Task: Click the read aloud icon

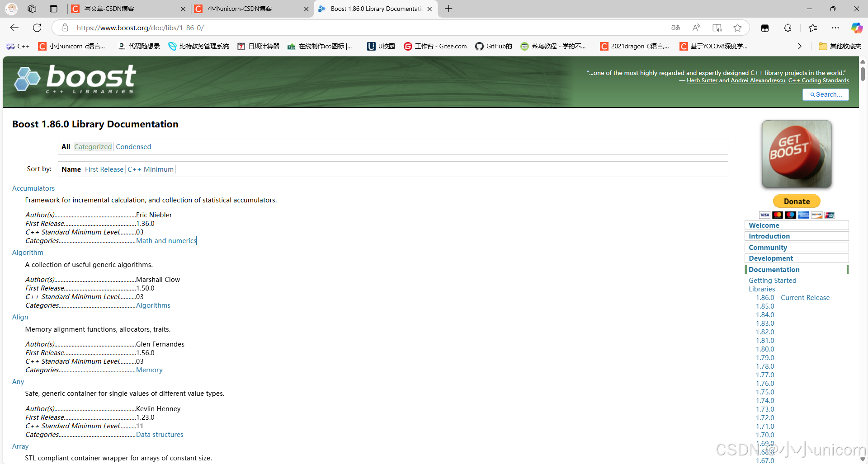Action: click(x=696, y=28)
